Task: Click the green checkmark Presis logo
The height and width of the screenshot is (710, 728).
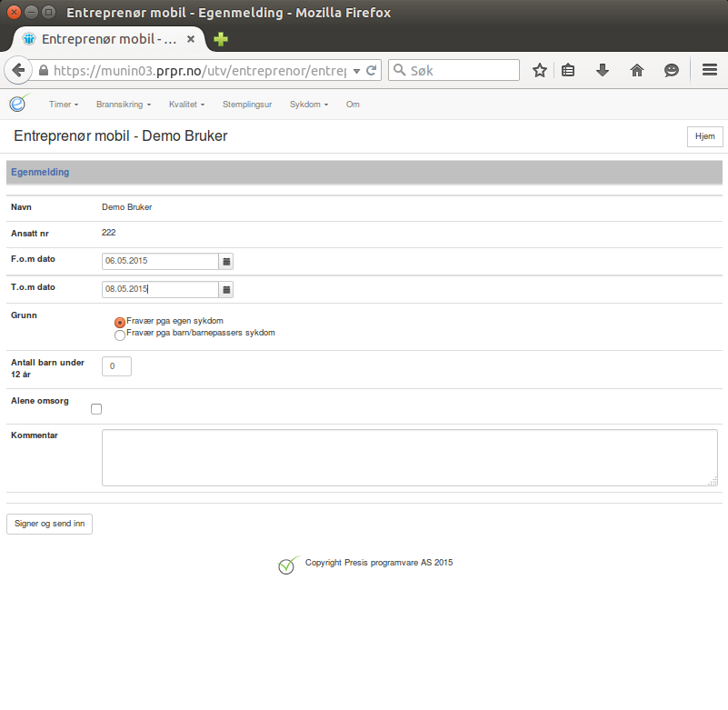Action: pyautogui.click(x=288, y=565)
